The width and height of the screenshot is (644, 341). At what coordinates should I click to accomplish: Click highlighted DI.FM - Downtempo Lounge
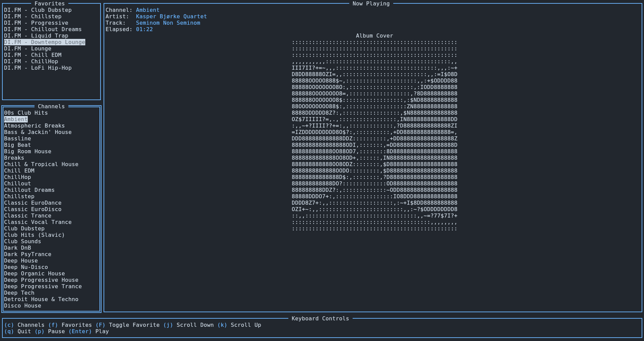point(45,42)
